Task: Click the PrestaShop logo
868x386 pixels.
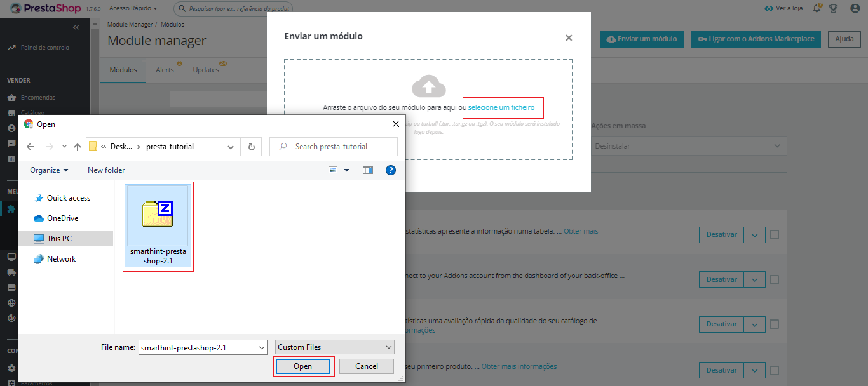Action: point(44,8)
